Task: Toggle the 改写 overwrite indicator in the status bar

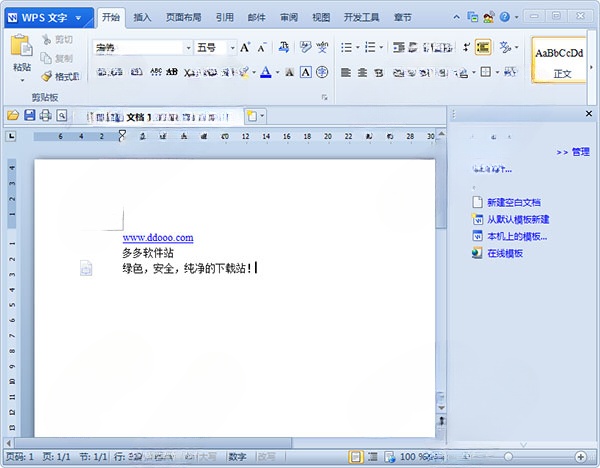Action: point(267,457)
